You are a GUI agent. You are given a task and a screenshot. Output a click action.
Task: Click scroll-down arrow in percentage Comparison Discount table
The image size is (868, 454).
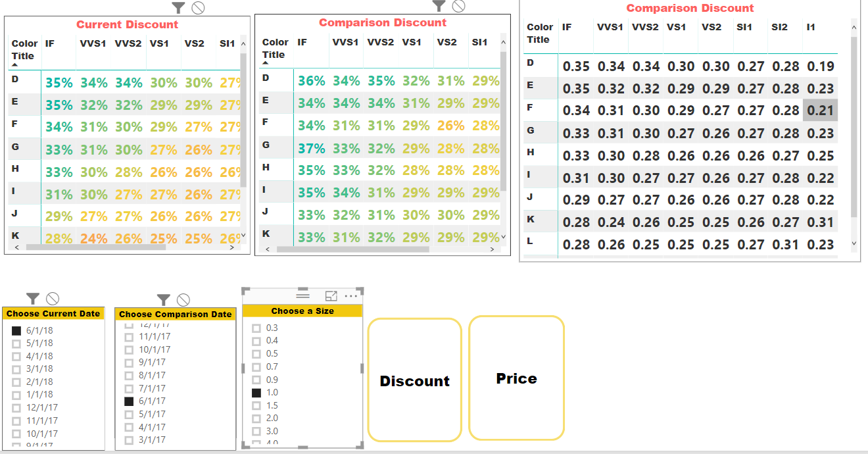pos(504,236)
